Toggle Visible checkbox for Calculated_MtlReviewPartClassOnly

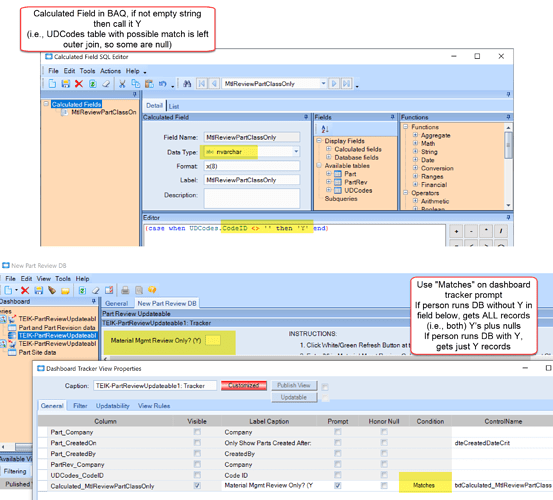pos(197,486)
